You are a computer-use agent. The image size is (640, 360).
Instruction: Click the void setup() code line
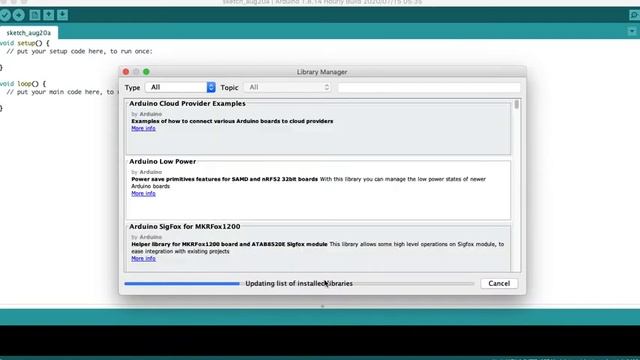[x=24, y=43]
